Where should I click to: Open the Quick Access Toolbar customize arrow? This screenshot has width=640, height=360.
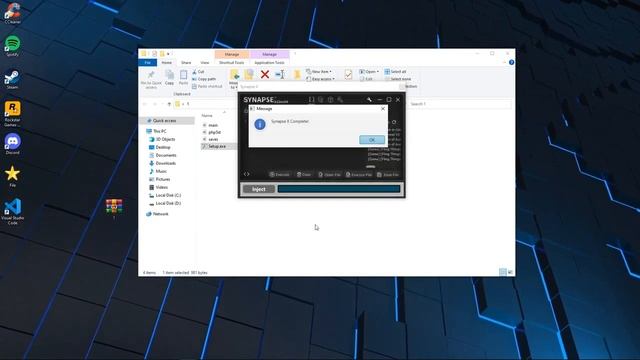168,54
